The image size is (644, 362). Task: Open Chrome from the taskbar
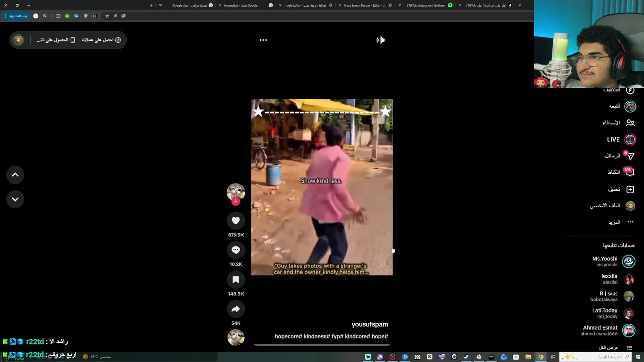tap(541, 357)
